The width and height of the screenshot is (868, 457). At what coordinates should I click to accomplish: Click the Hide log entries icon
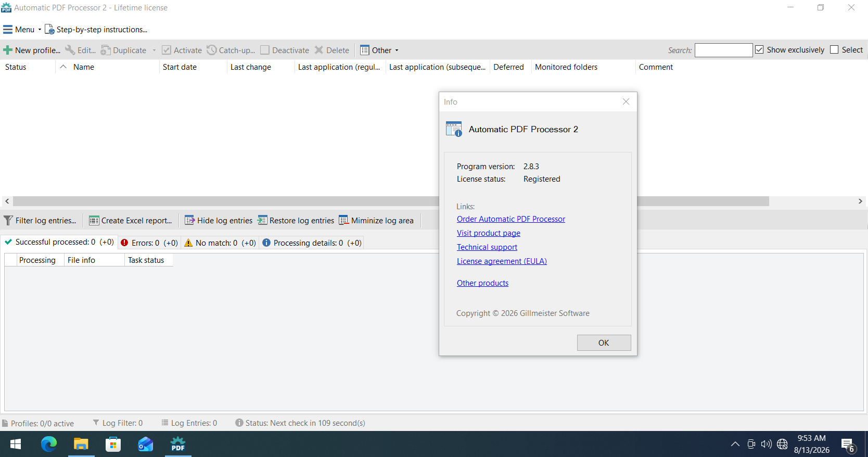pyautogui.click(x=190, y=221)
